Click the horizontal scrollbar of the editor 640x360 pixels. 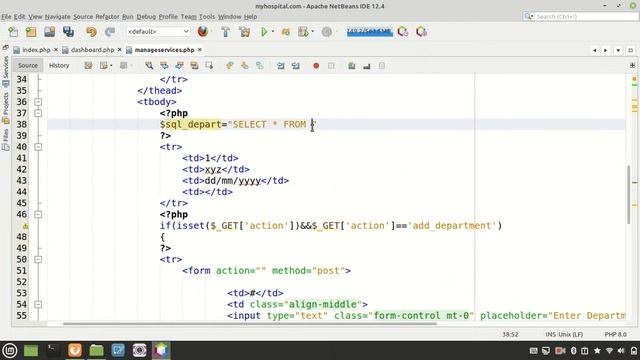coord(249,324)
